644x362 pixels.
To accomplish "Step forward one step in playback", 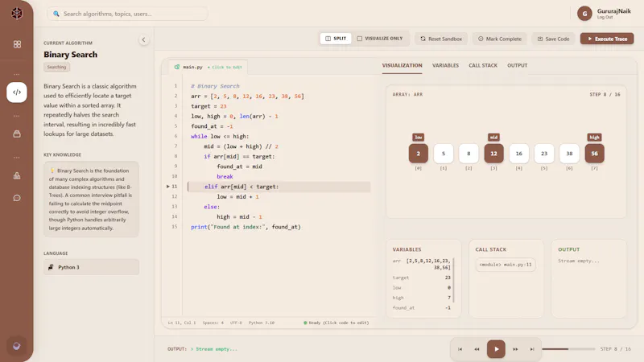I will tap(515, 349).
